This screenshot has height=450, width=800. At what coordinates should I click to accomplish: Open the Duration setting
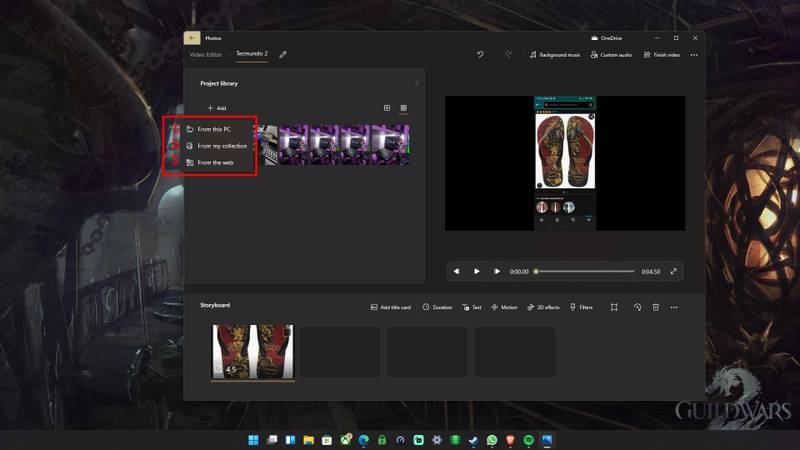437,307
